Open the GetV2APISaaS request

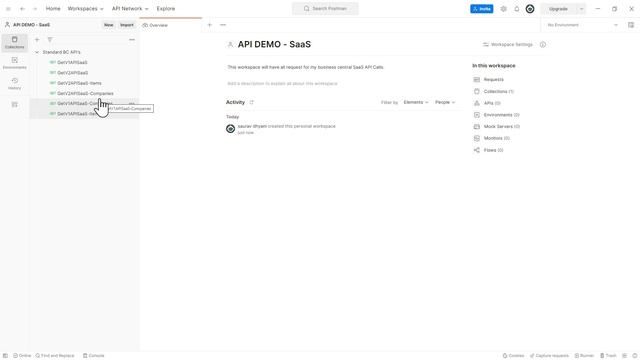tap(72, 73)
